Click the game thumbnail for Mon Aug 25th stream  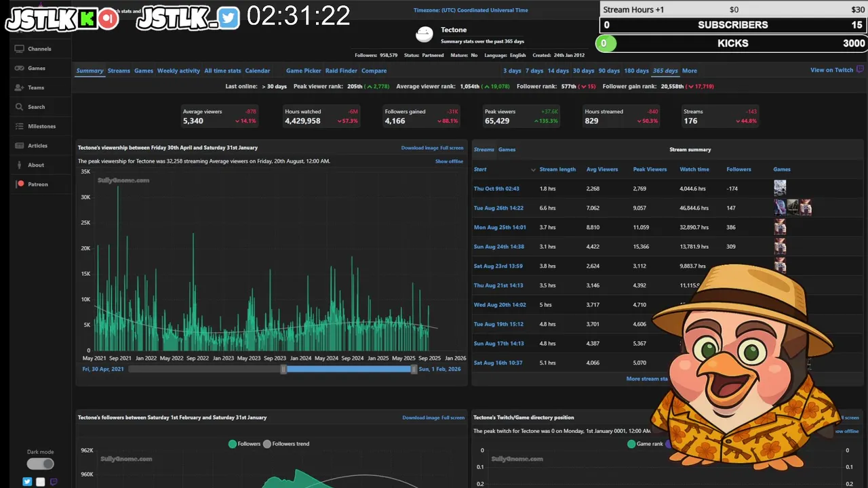780,226
